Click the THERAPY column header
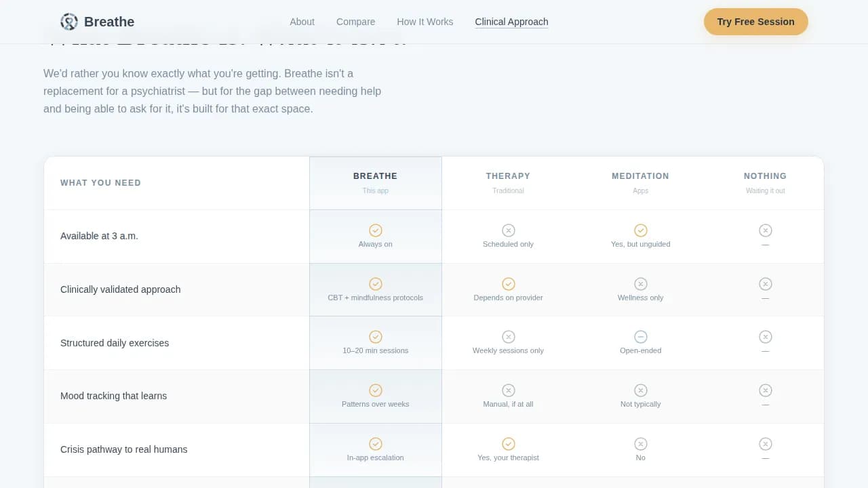Image resolution: width=868 pixels, height=488 pixels. (509, 176)
